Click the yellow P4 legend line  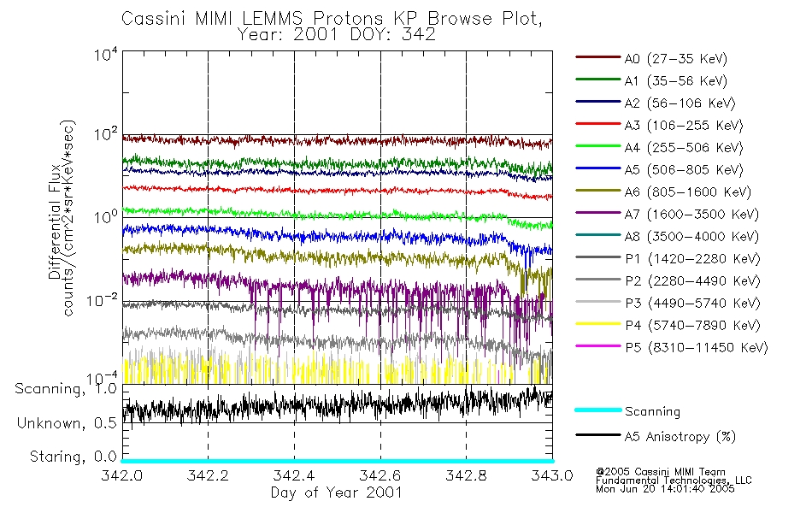597,323
